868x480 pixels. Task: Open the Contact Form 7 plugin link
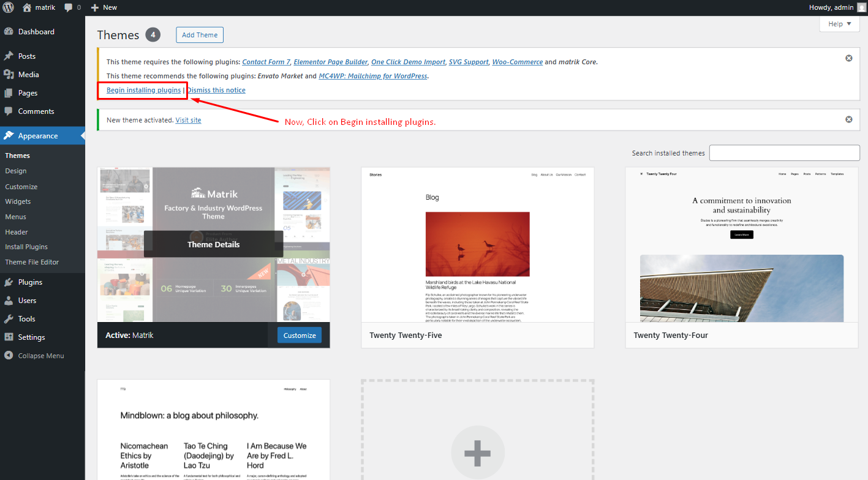[266, 62]
